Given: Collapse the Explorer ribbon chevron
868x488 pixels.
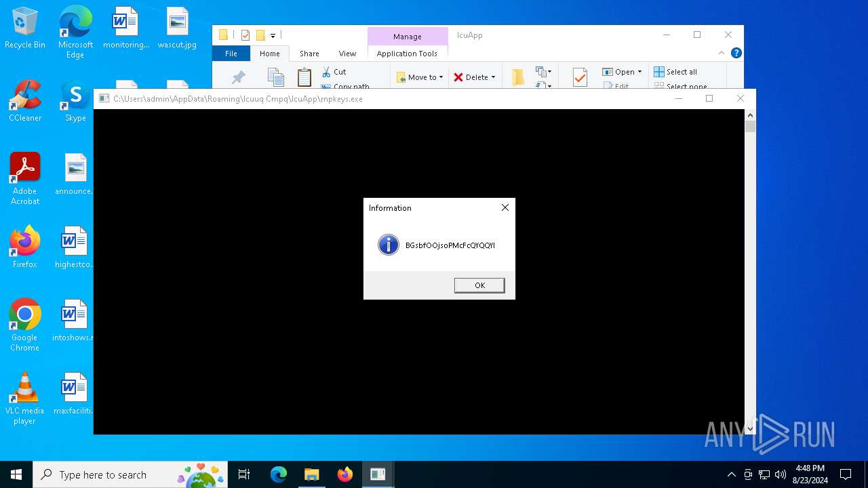Looking at the screenshot, I should [722, 53].
